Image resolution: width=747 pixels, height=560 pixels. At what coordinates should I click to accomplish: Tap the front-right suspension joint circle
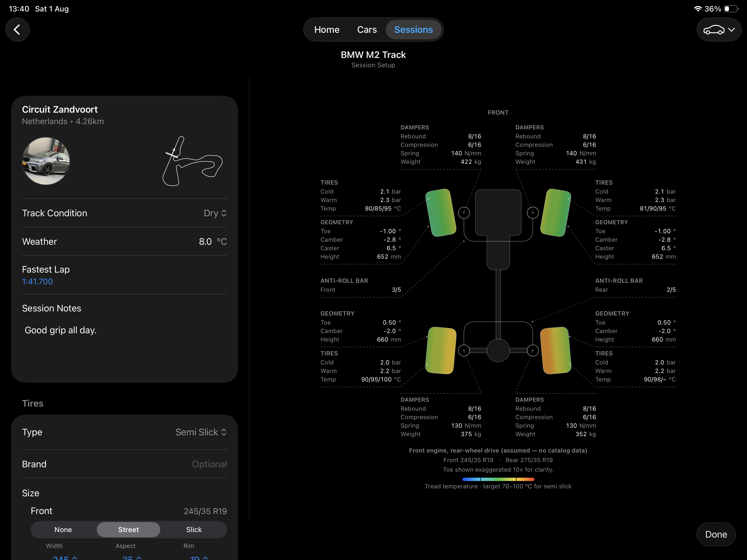(x=533, y=213)
